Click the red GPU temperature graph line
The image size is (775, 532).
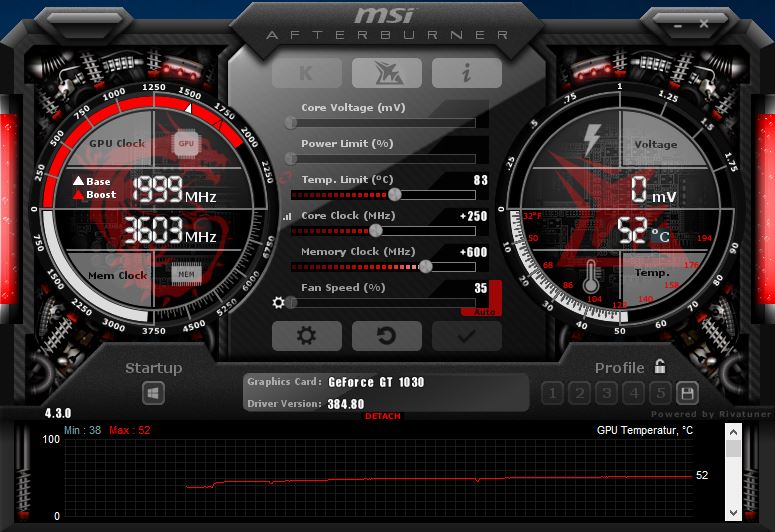439,480
